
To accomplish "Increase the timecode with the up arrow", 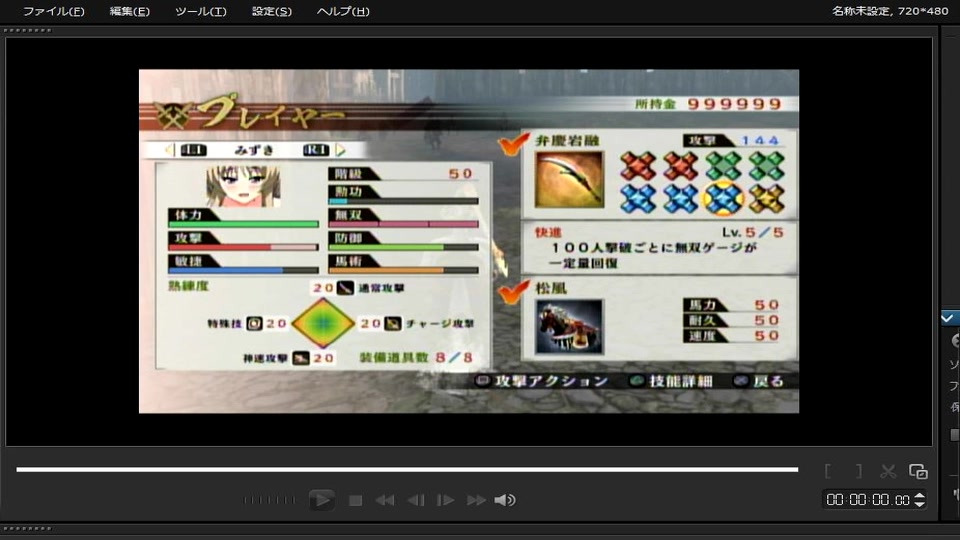I will pos(919,495).
